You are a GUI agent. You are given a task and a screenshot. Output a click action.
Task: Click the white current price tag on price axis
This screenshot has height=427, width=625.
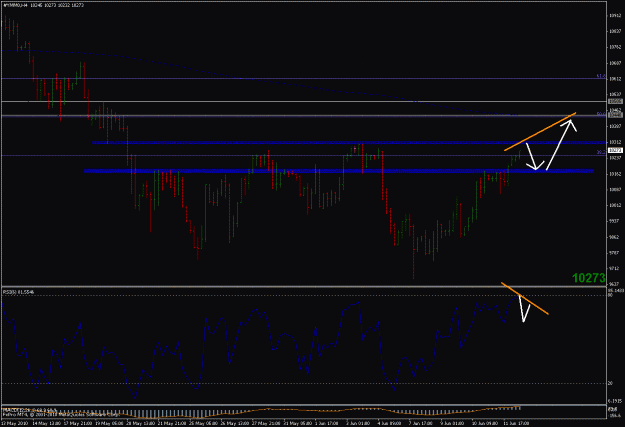click(x=616, y=150)
